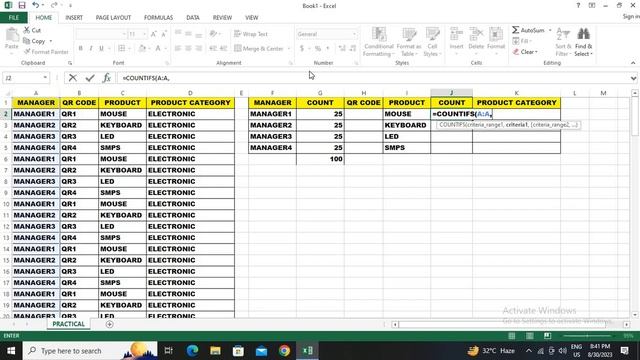Expand the formula bar with chevron
This screenshot has width=640, height=360.
click(x=633, y=78)
